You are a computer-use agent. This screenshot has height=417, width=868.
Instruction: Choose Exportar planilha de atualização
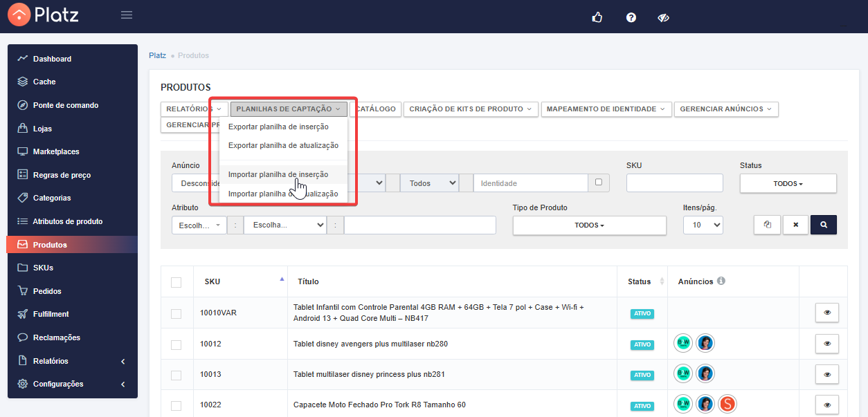(x=283, y=145)
